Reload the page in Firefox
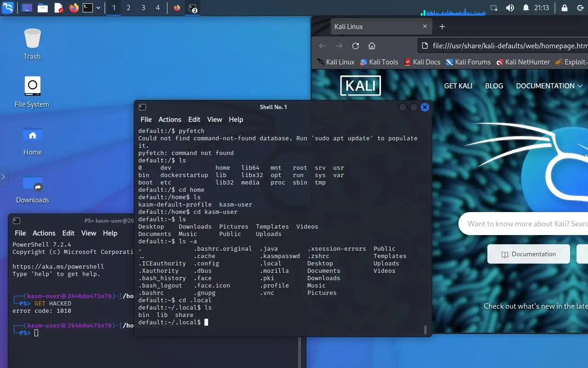588x368 pixels. tap(356, 46)
